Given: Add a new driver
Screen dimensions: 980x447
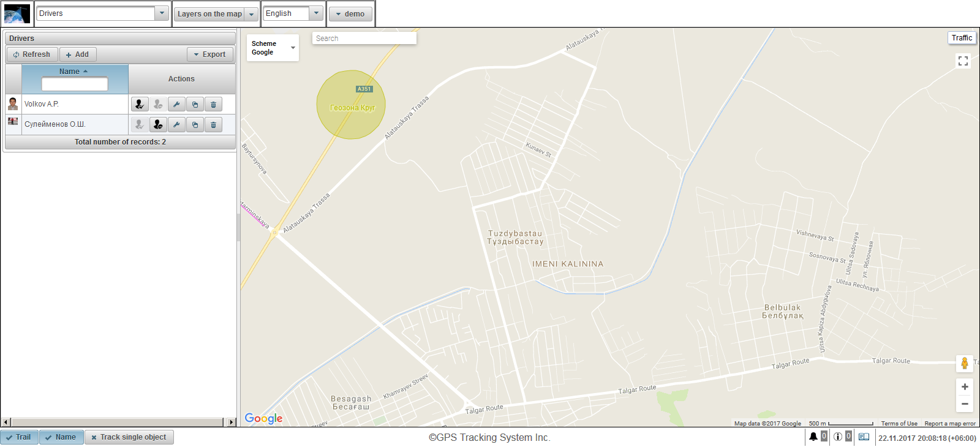Looking at the screenshot, I should click(x=78, y=54).
